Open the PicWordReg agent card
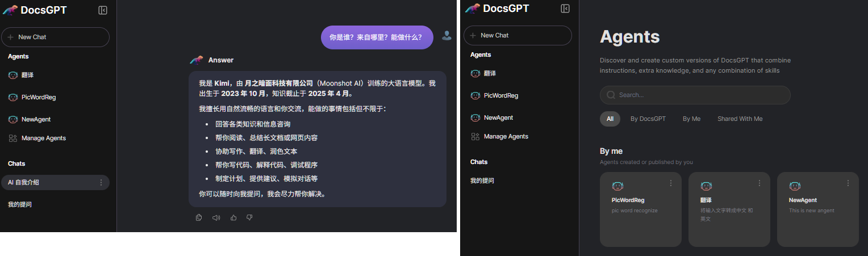868x256 pixels. point(641,209)
